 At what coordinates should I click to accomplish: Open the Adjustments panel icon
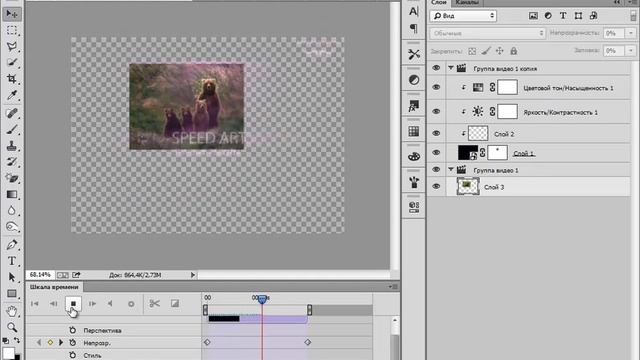pos(413,80)
